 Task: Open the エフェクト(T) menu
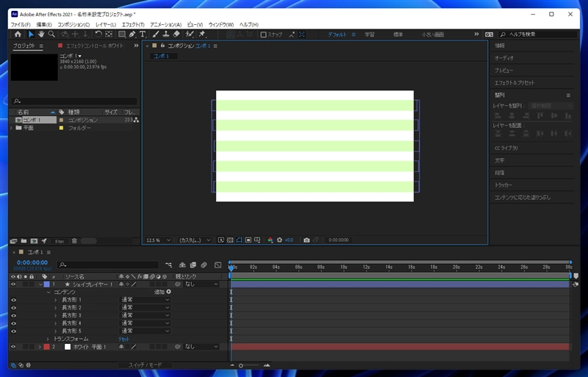pyautogui.click(x=133, y=24)
